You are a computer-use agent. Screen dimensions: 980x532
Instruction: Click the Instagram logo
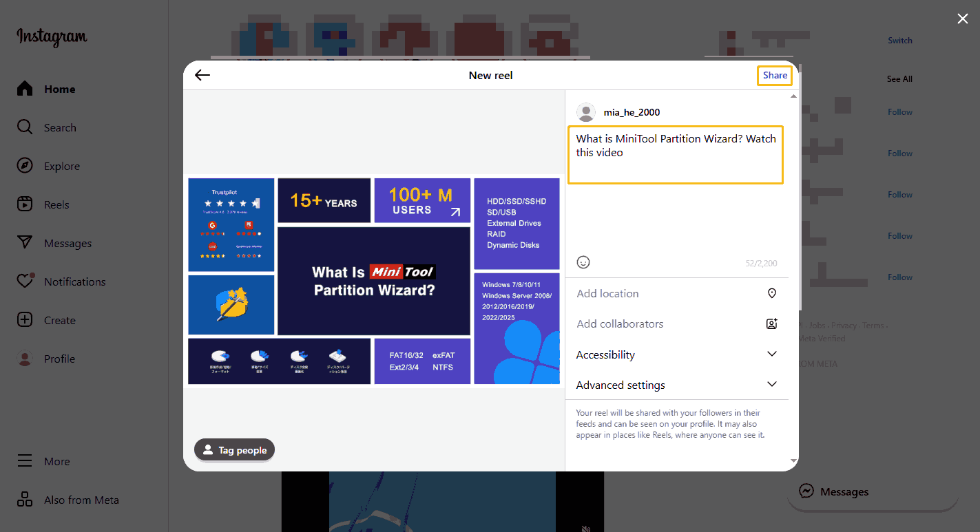click(x=52, y=37)
